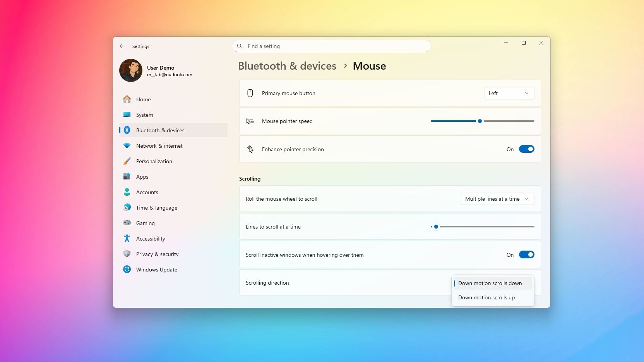Go to Bluetooth & devices breadcrumb
Screen dimensions: 644x362
click(x=287, y=66)
